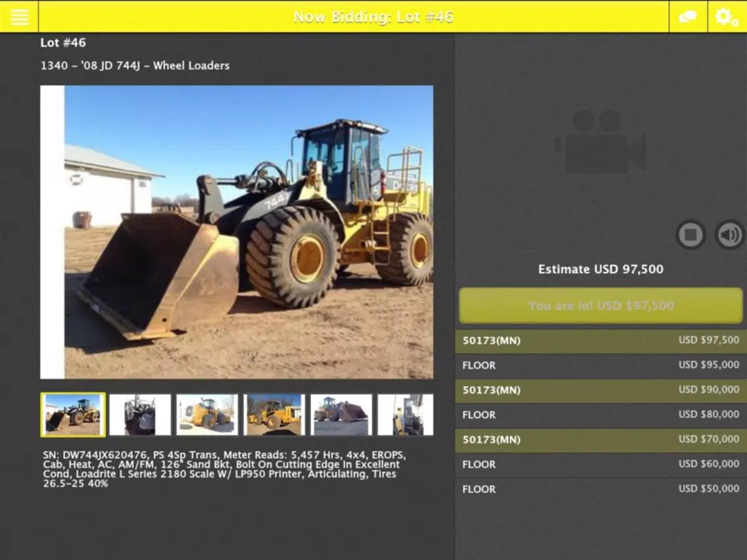Open the hamburger menu
The image size is (747, 560).
coord(20,16)
